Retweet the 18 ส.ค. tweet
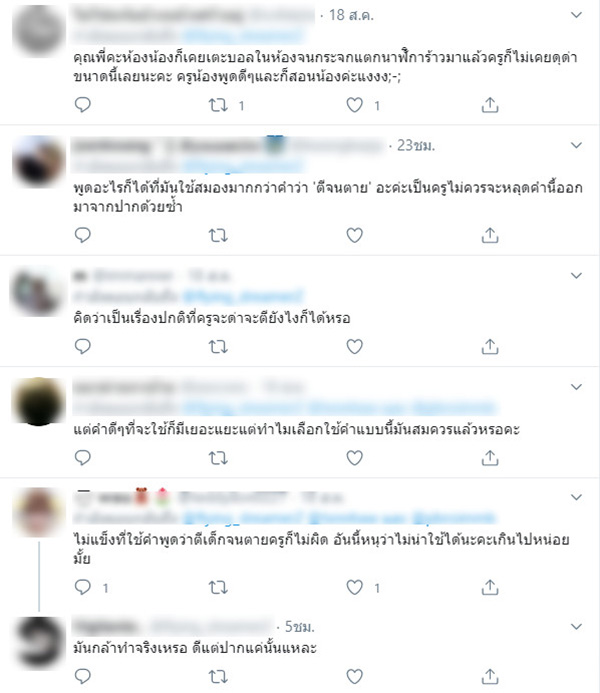The height and width of the screenshot is (693, 600). pyautogui.click(x=218, y=105)
